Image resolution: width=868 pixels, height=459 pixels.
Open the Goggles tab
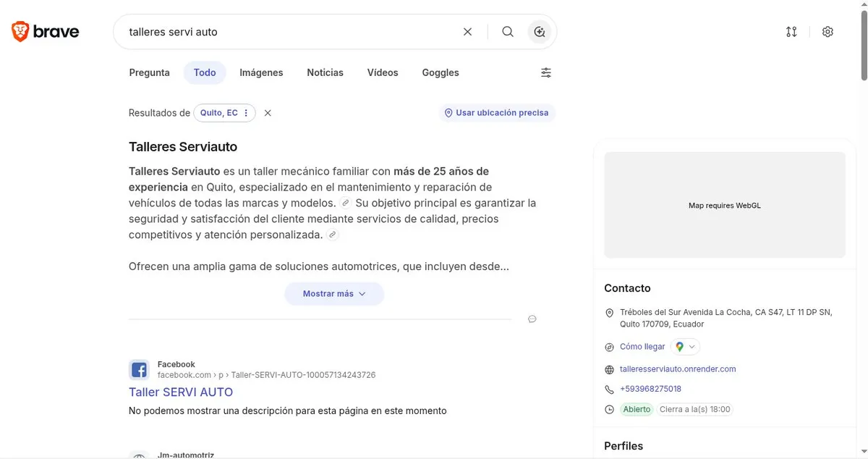[x=441, y=72]
